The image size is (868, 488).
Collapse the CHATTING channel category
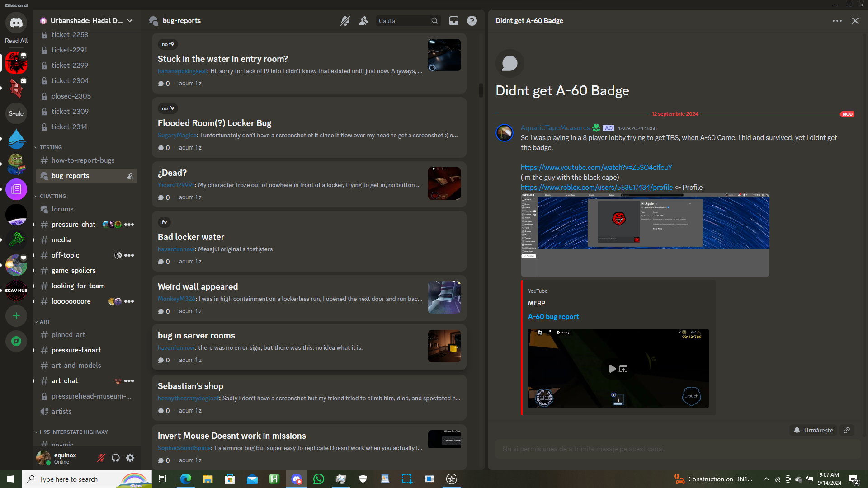[52, 196]
